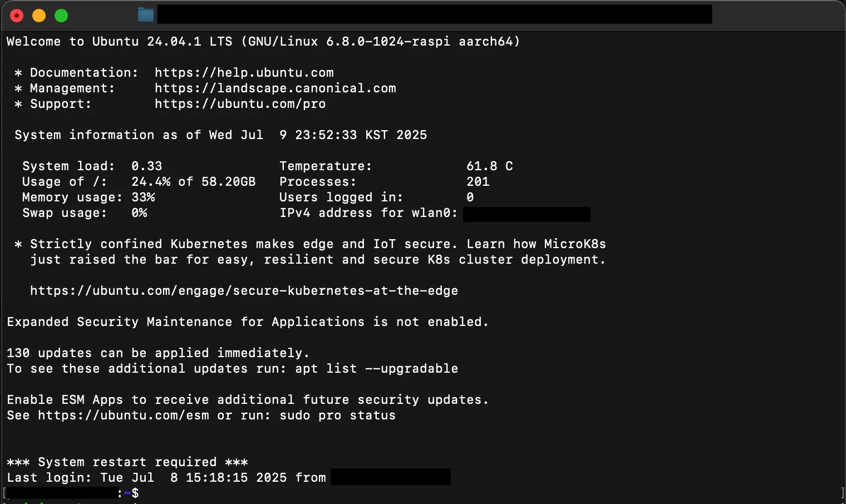Close the Terminal with the red button
Screen dimensions: 846x504
click(17, 16)
